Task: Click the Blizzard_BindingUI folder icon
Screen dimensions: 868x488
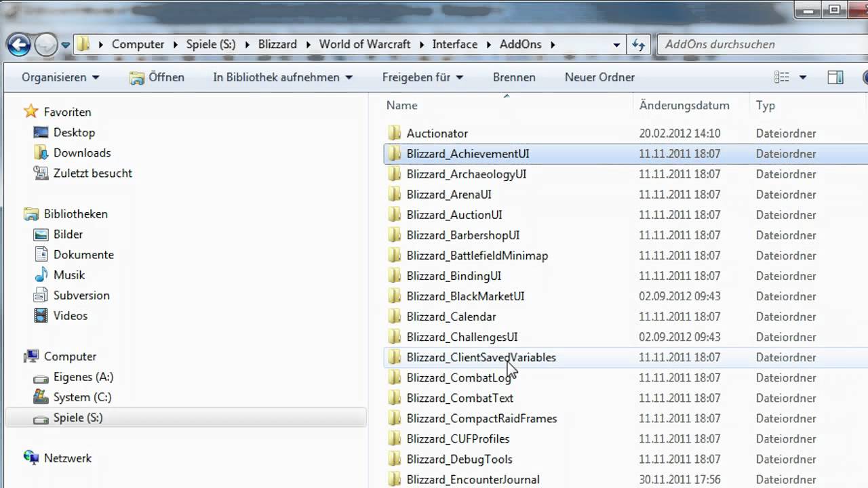Action: click(x=395, y=276)
